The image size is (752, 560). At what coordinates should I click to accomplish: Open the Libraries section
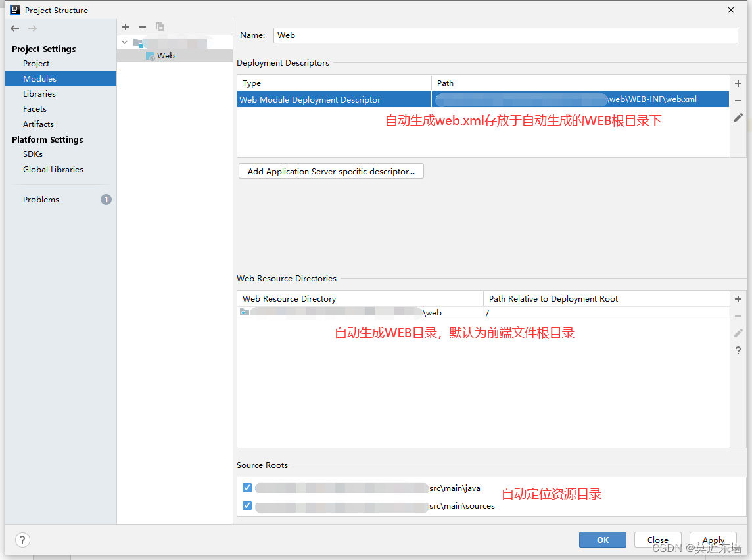[39, 93]
